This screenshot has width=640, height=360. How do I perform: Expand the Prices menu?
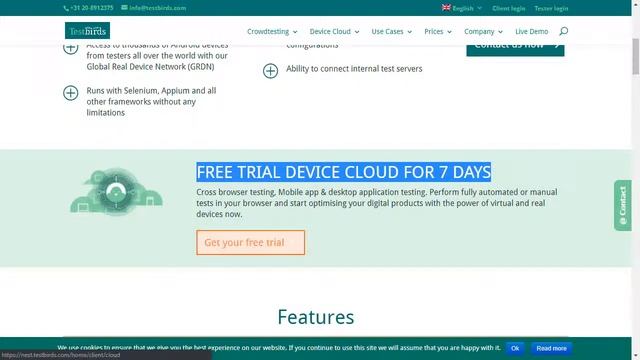[438, 31]
